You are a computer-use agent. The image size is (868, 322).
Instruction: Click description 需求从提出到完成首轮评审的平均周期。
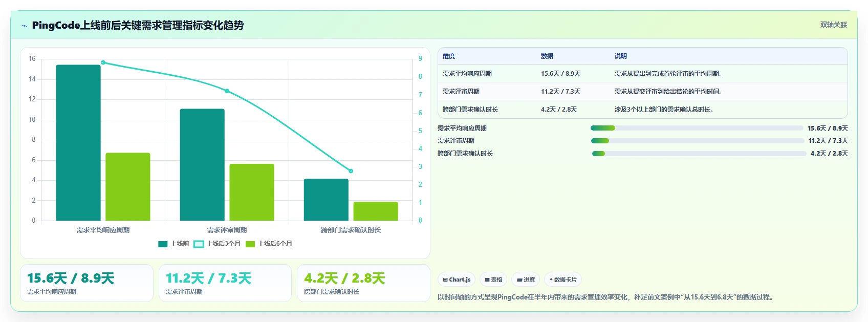coord(669,74)
